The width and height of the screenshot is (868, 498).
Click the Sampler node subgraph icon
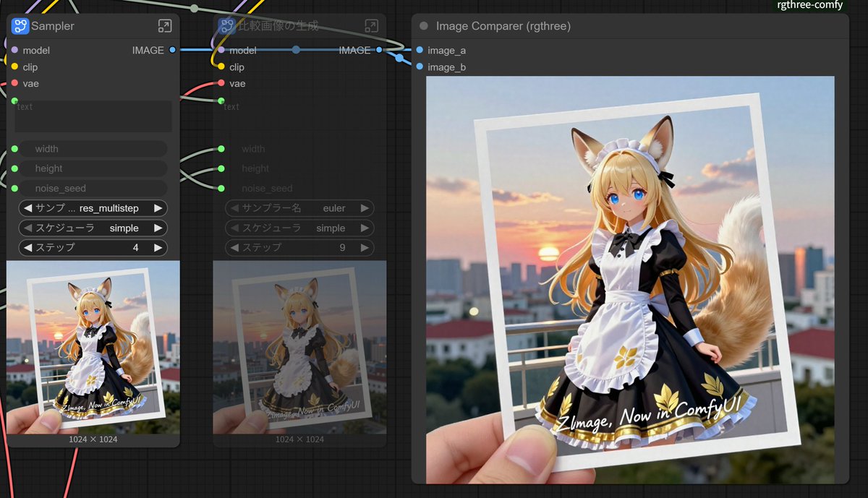pyautogui.click(x=20, y=26)
